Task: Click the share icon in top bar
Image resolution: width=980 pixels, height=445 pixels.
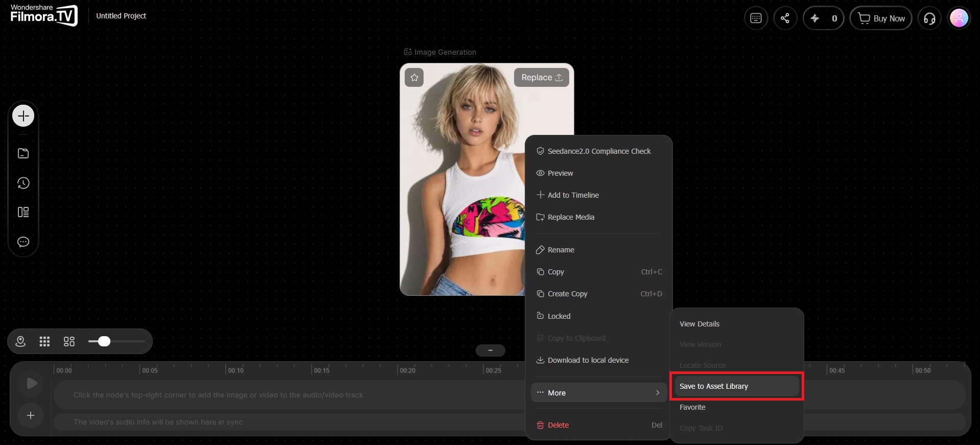Action: (x=785, y=18)
